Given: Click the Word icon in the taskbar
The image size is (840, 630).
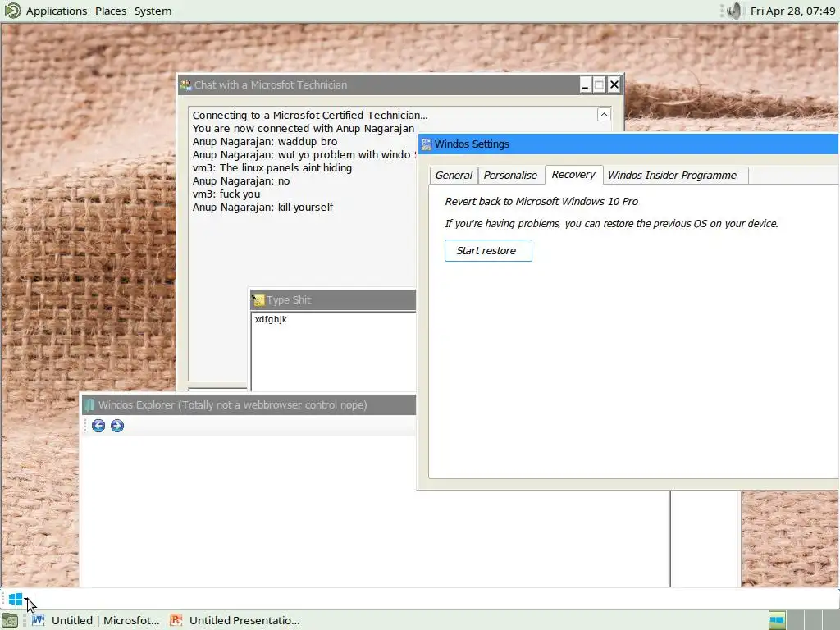Looking at the screenshot, I should click(38, 620).
